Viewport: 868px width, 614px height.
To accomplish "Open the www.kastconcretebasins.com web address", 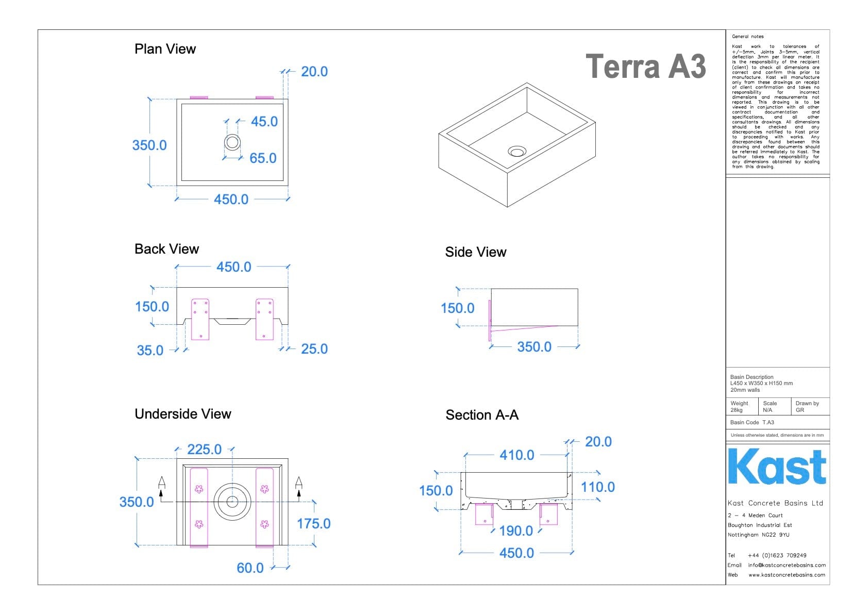I will pos(786,575).
